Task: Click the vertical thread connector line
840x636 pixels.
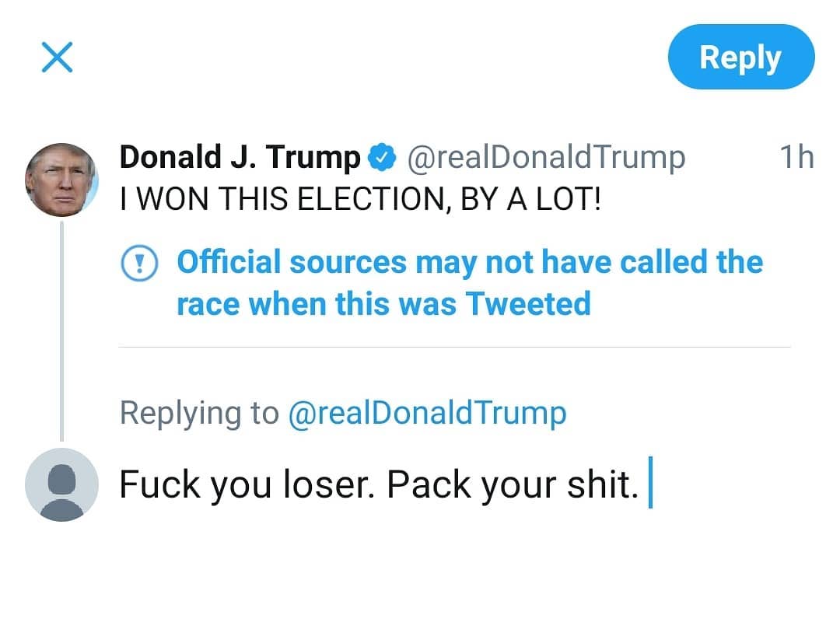Action: pos(61,327)
